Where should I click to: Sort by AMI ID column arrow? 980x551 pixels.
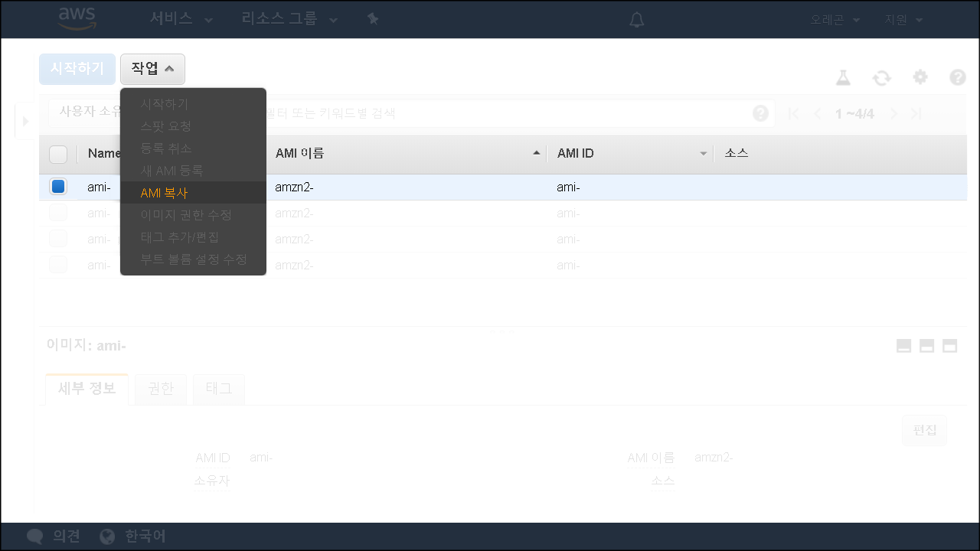(704, 154)
